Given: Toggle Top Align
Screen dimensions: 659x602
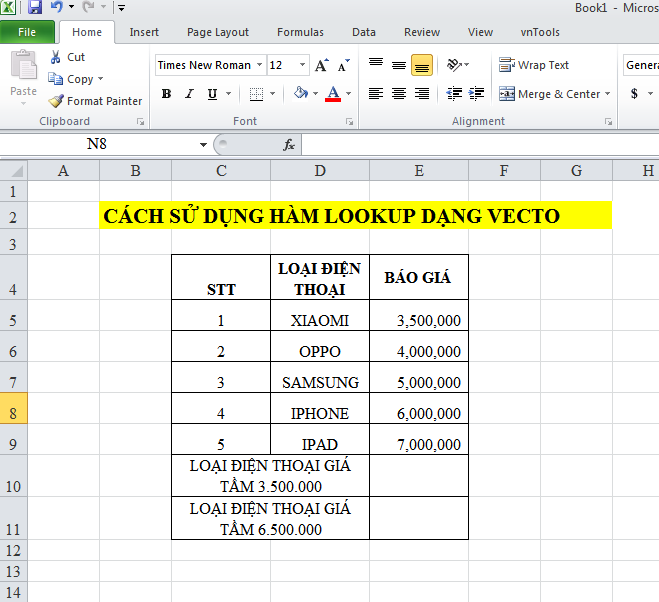Looking at the screenshot, I should (376, 65).
